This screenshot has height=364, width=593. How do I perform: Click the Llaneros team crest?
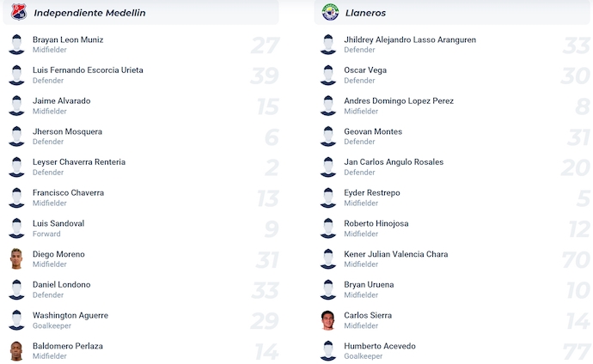[x=330, y=13]
